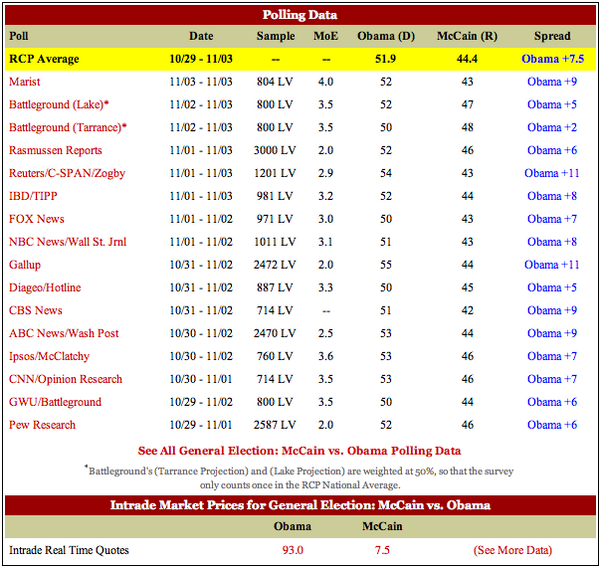Click Obama +9 spread in Marist row
This screenshot has height=567, width=600.
click(x=552, y=82)
